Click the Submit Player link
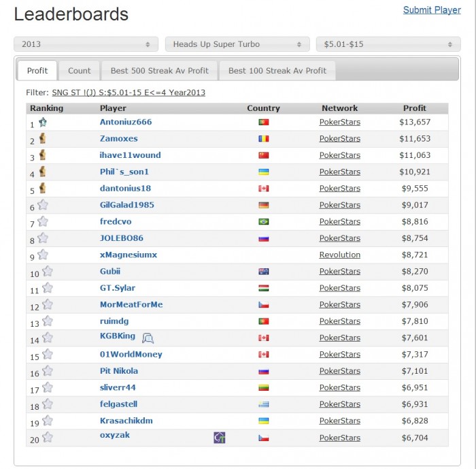 [432, 10]
